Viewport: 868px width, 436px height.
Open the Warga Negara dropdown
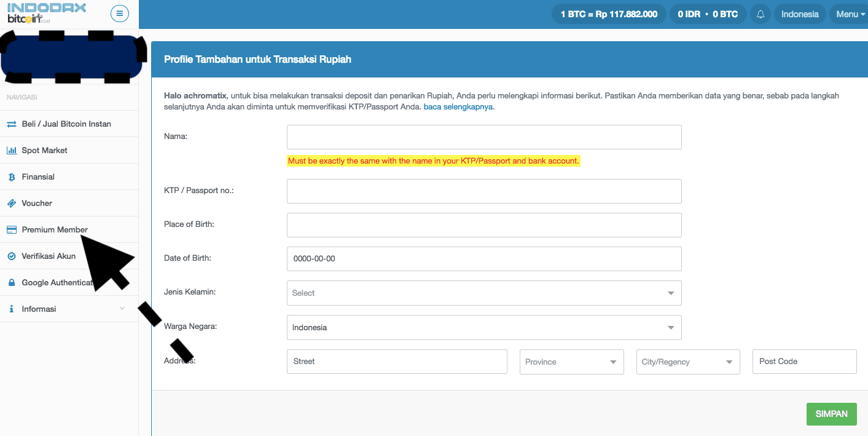tap(483, 327)
